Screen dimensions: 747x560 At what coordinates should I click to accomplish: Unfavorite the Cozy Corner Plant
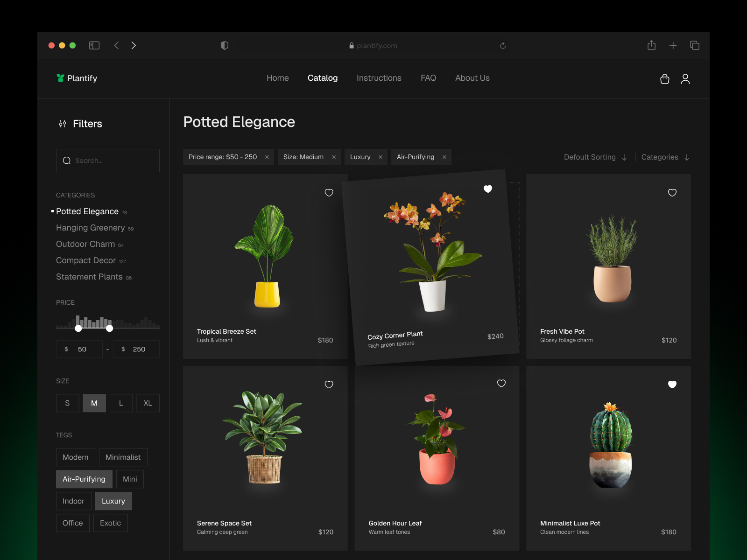488,189
